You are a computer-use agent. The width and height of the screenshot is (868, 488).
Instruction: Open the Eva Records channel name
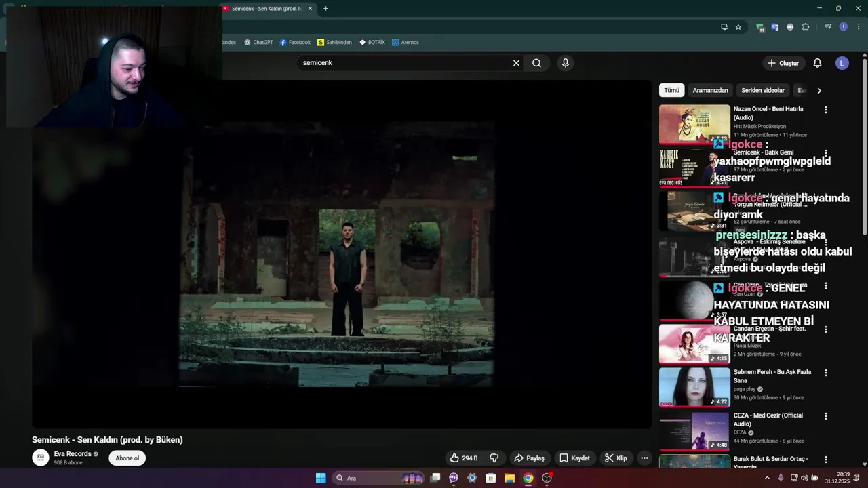[73, 454]
